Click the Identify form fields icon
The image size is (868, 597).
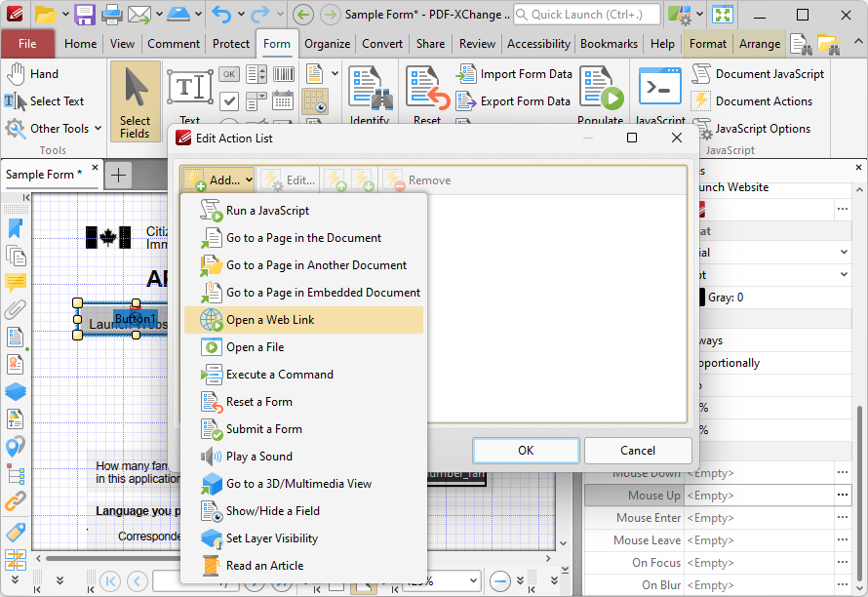pyautogui.click(x=370, y=88)
